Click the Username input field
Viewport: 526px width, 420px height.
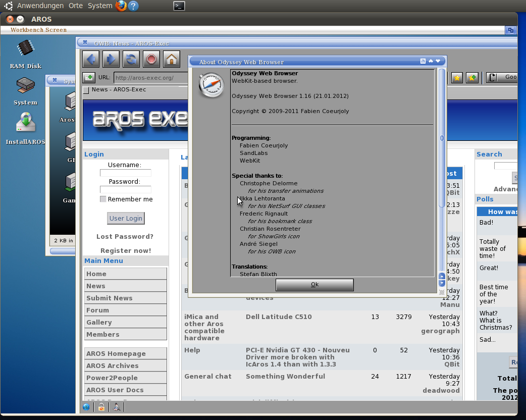pos(126,173)
